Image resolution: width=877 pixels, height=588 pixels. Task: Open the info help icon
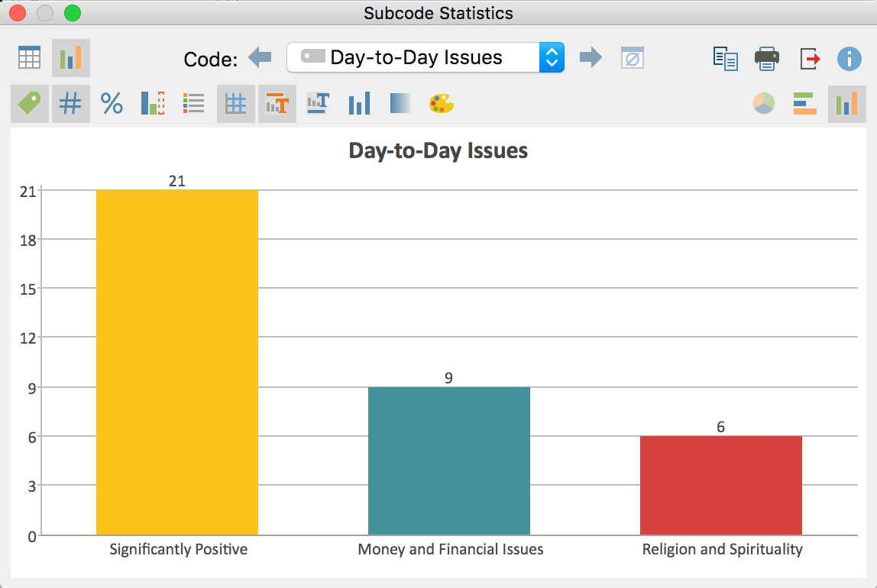pos(849,58)
